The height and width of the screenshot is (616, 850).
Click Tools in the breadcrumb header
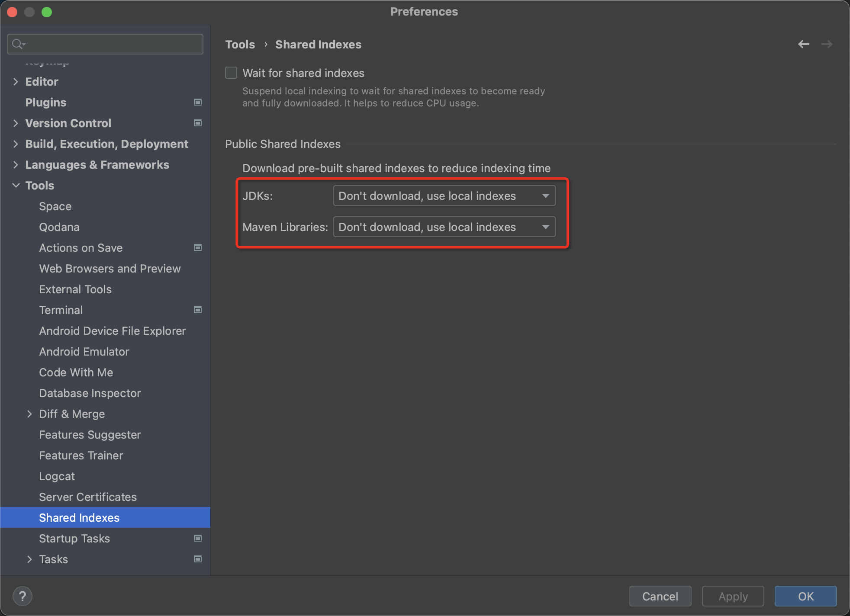[240, 45]
